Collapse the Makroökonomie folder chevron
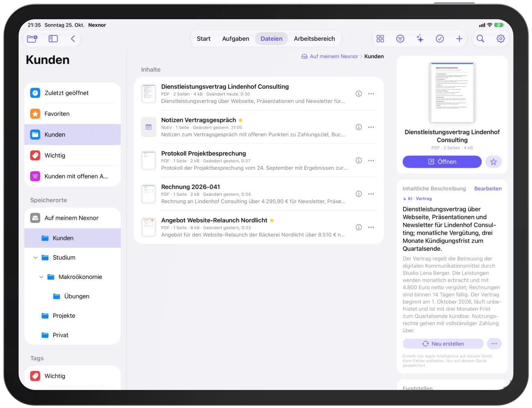 click(41, 277)
